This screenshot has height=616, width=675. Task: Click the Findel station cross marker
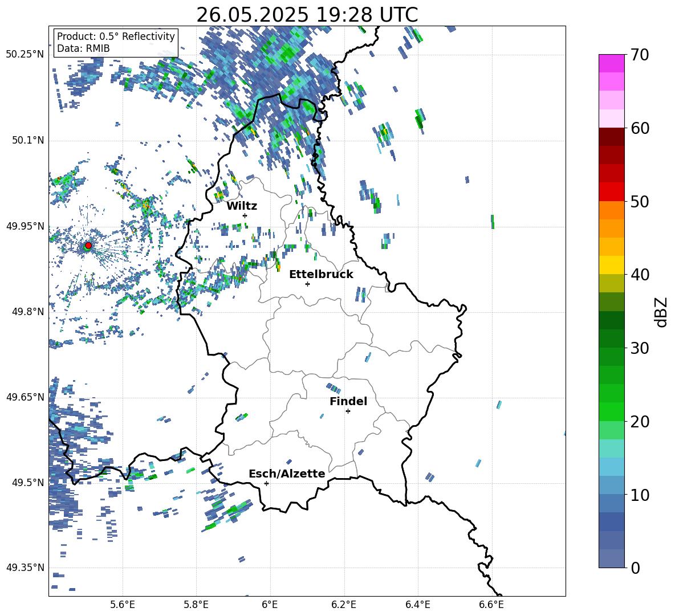click(348, 411)
